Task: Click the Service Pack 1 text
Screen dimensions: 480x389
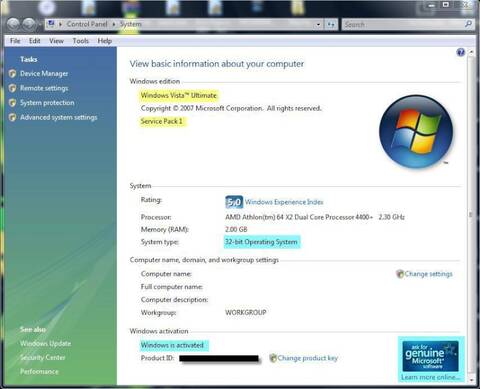Action: pos(161,121)
